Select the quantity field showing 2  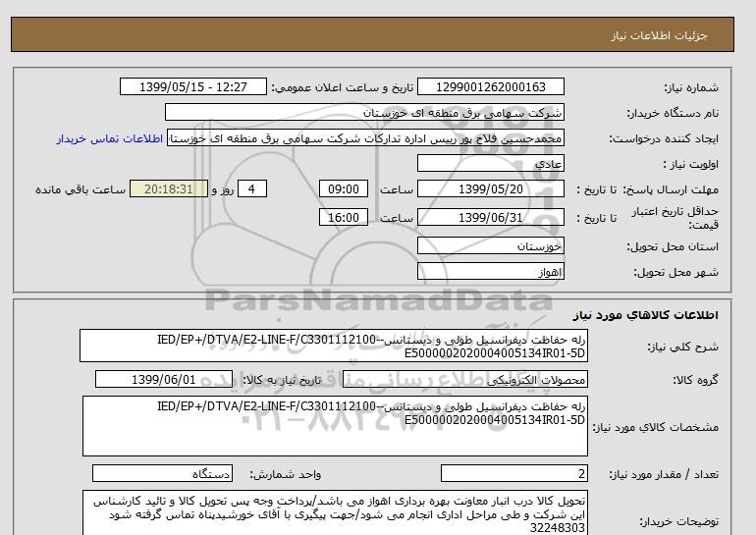[x=513, y=473]
